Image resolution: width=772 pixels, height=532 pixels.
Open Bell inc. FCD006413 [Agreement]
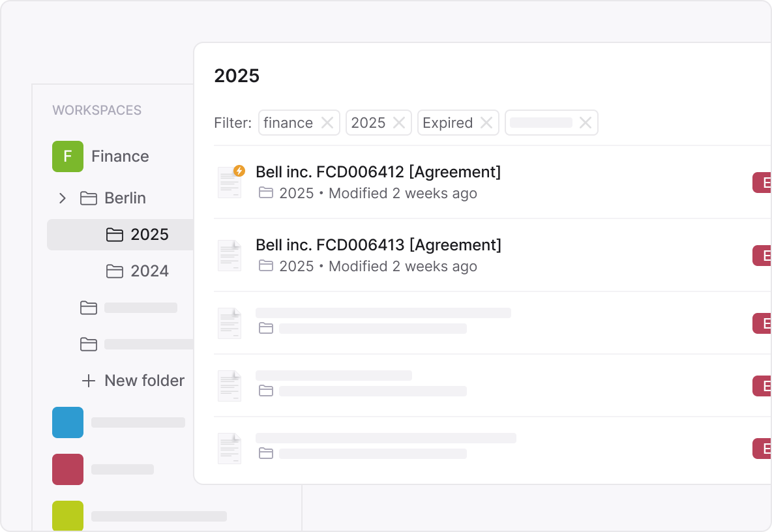(378, 245)
